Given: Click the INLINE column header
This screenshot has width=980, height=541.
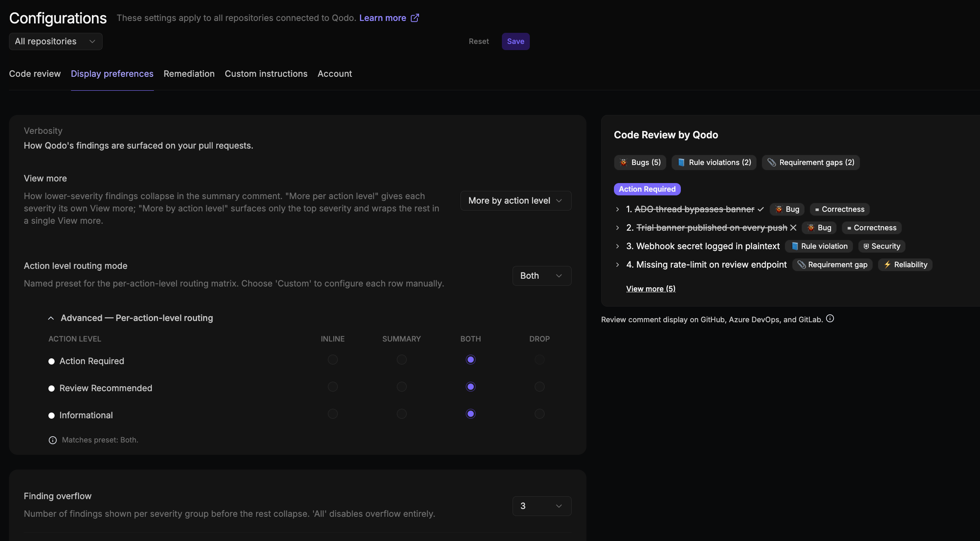Looking at the screenshot, I should pos(333,339).
